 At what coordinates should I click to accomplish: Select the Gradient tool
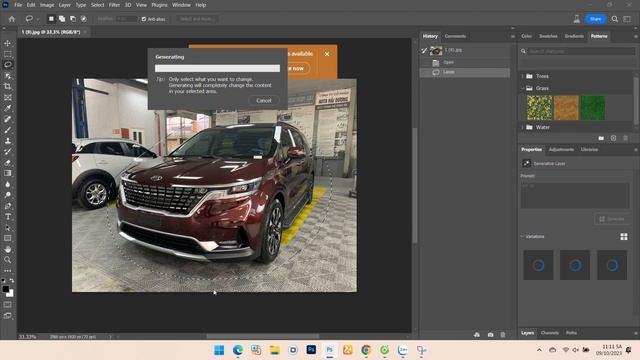point(8,173)
